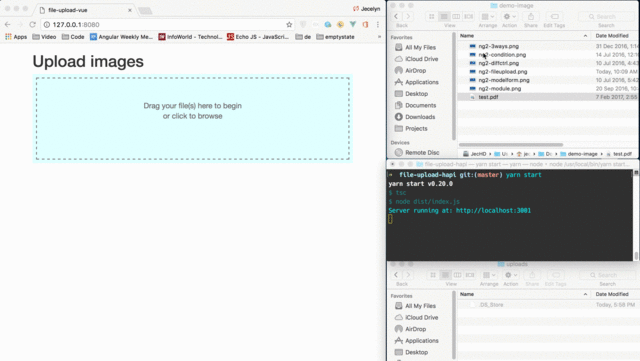Click the horizontal scrollbar in demo-image Finder
The image size is (640, 361).
click(511, 145)
